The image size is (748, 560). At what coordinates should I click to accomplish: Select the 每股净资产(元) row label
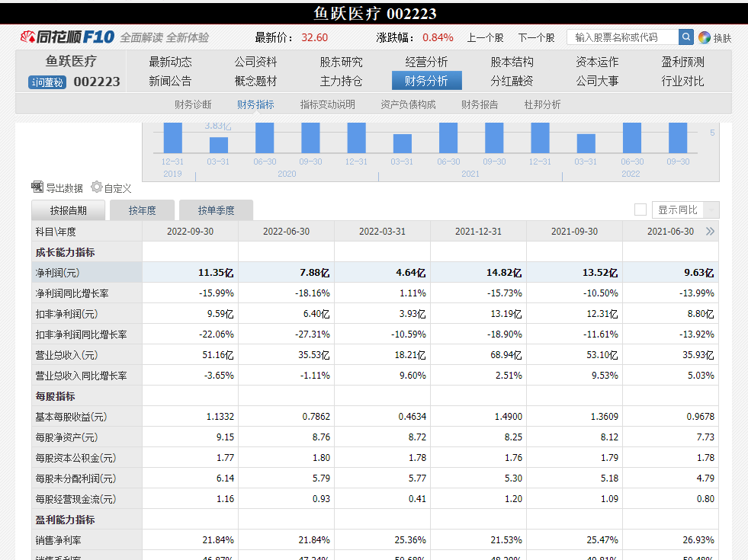pos(67,437)
